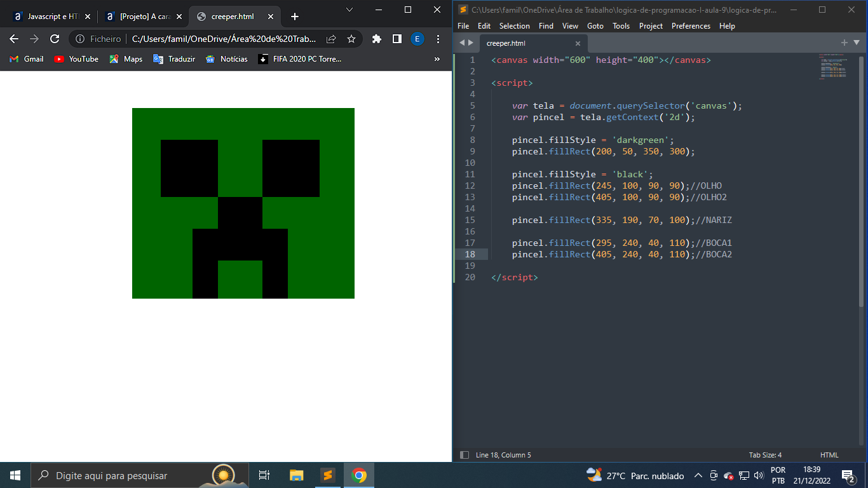Open Sublime View menu
Image resolution: width=868 pixels, height=488 pixels.
(x=570, y=26)
